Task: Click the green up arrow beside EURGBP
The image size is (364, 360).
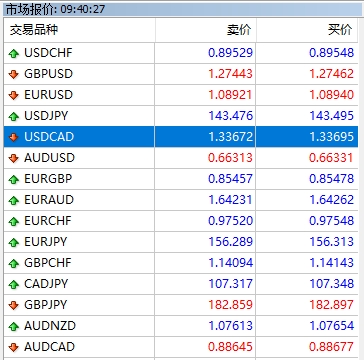Action: tap(14, 179)
